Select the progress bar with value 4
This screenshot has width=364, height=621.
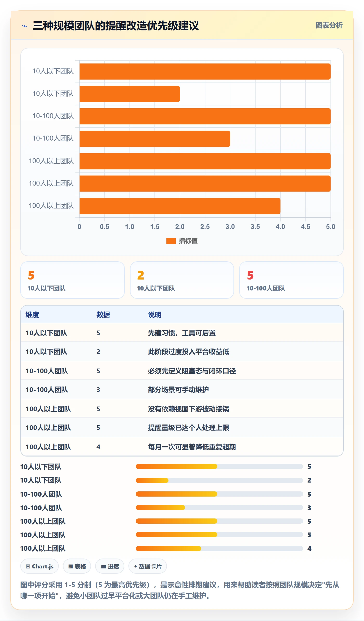[x=219, y=549]
